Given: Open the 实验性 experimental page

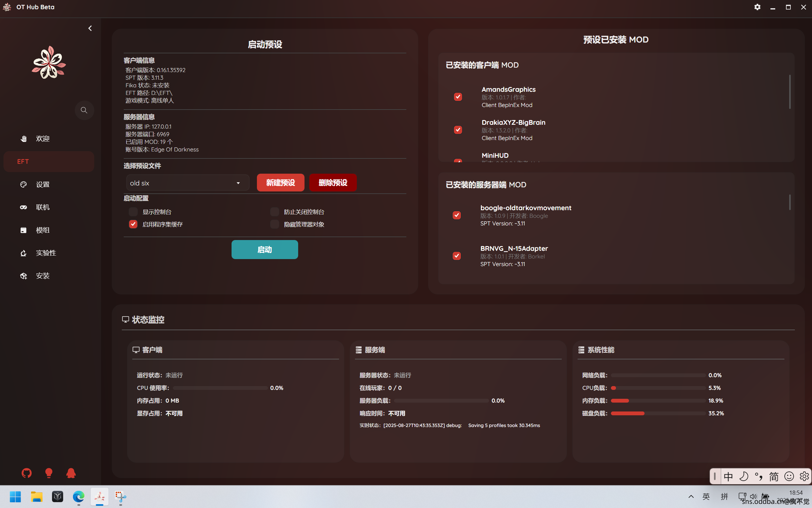Looking at the screenshot, I should (49, 253).
